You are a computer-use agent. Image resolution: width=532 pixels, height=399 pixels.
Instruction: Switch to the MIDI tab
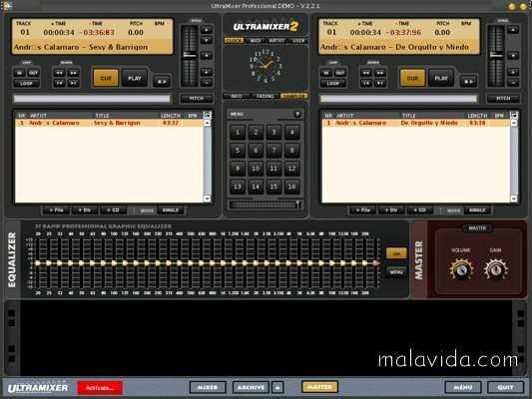coord(256,41)
